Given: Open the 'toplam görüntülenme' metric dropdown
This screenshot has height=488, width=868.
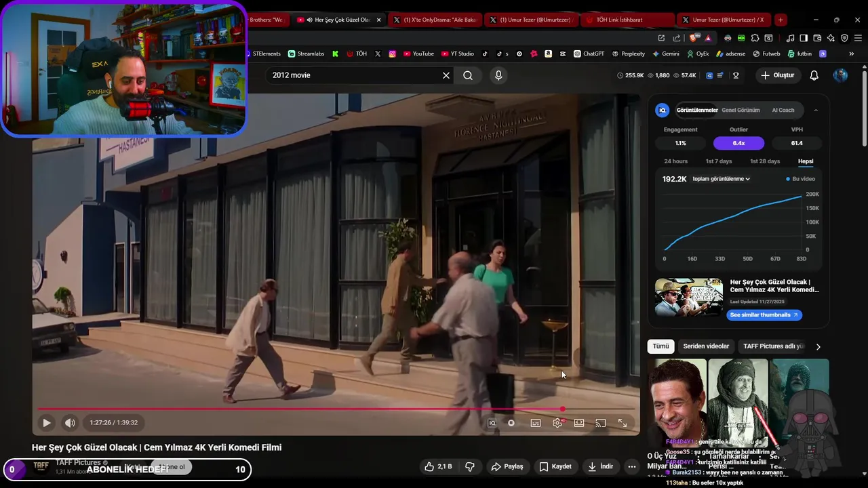Looking at the screenshot, I should pyautogui.click(x=721, y=179).
